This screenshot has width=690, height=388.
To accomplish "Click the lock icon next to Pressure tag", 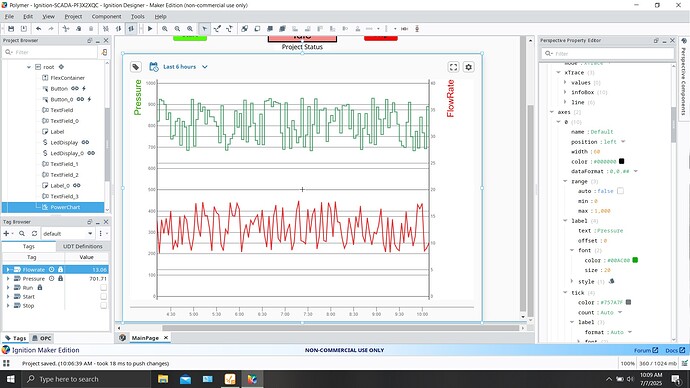I will pos(61,278).
